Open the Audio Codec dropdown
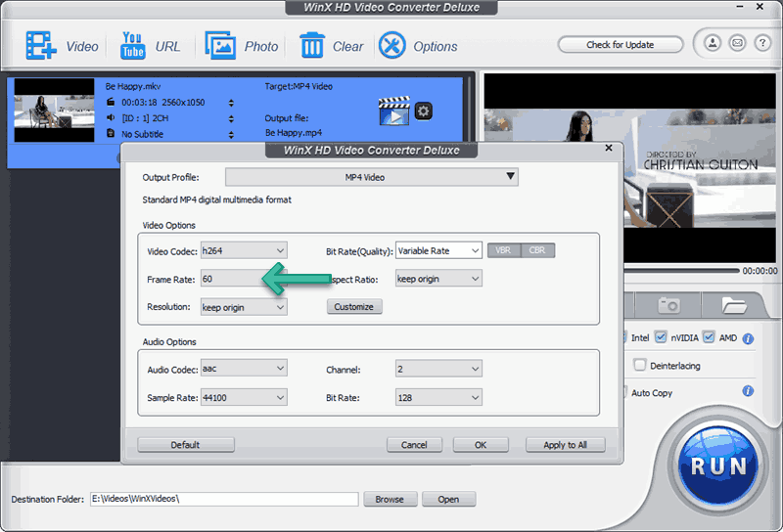Image resolution: width=783 pixels, height=532 pixels. tap(244, 369)
